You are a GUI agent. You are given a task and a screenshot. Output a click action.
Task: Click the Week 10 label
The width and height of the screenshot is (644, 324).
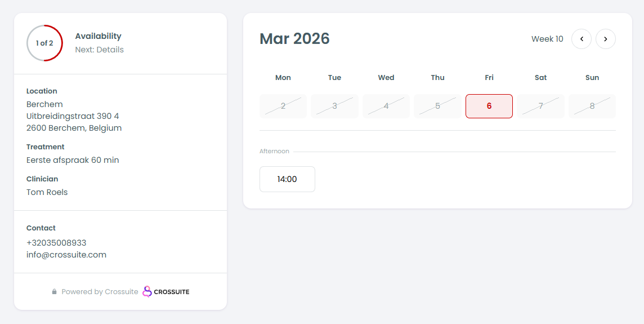click(x=547, y=39)
